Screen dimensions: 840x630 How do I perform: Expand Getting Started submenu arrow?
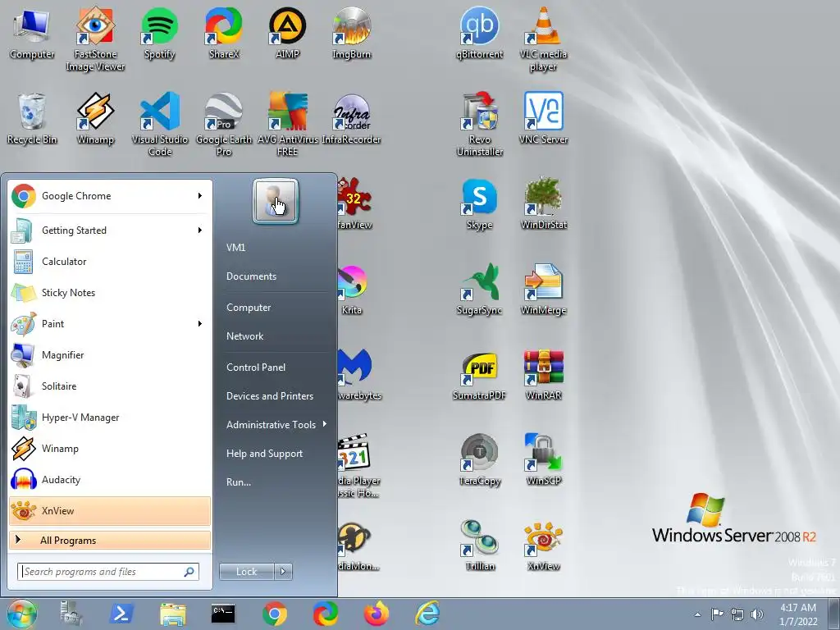point(200,231)
